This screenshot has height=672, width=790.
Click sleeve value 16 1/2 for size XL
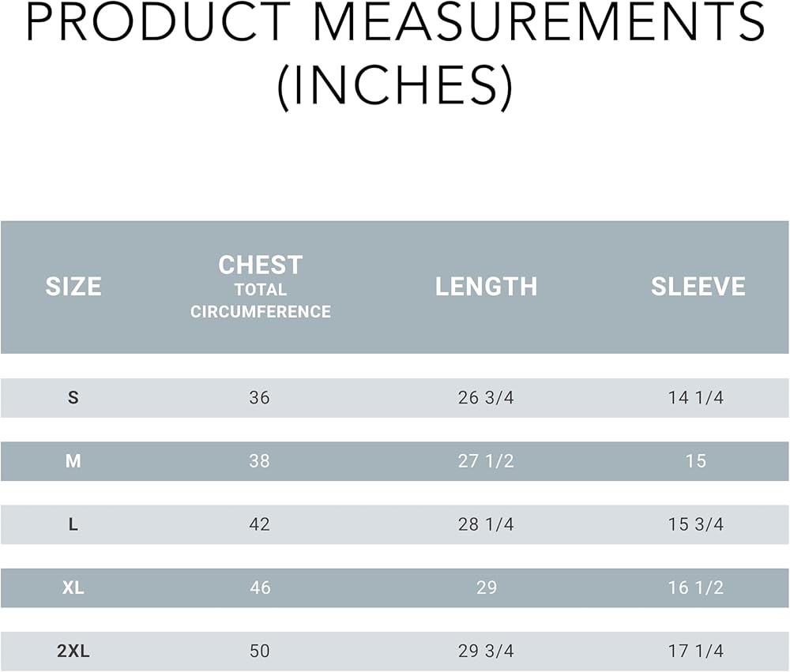696,588
